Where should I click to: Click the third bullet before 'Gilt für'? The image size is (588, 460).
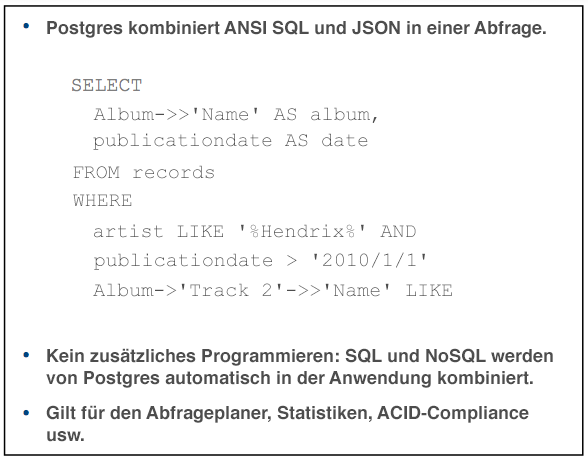[26, 413]
